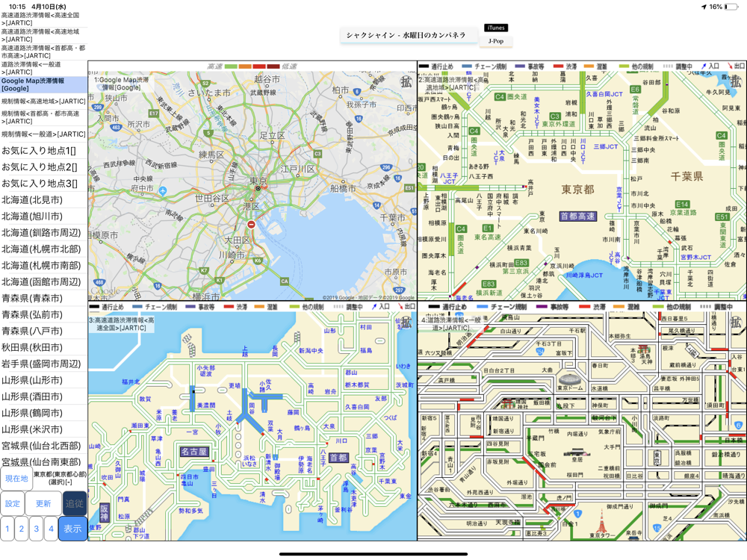Screen dimensions: 747x560
Task: Open 設定 settings
Action: point(13,503)
